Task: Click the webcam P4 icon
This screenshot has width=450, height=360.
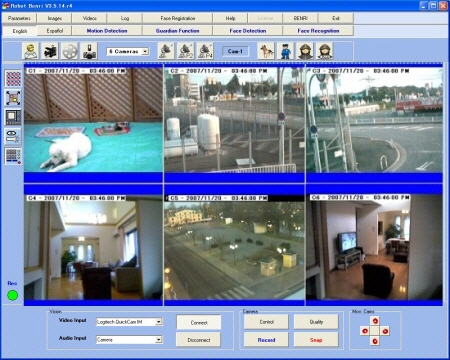Action: pyautogui.click(x=205, y=51)
